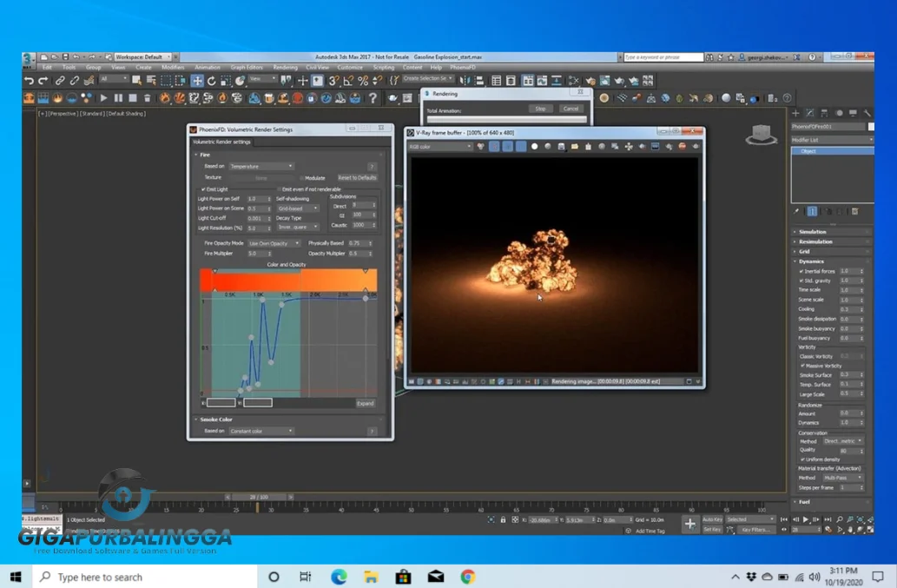Click the save image icon in V-Ray frame buffer
897x588 pixels.
[x=562, y=147]
